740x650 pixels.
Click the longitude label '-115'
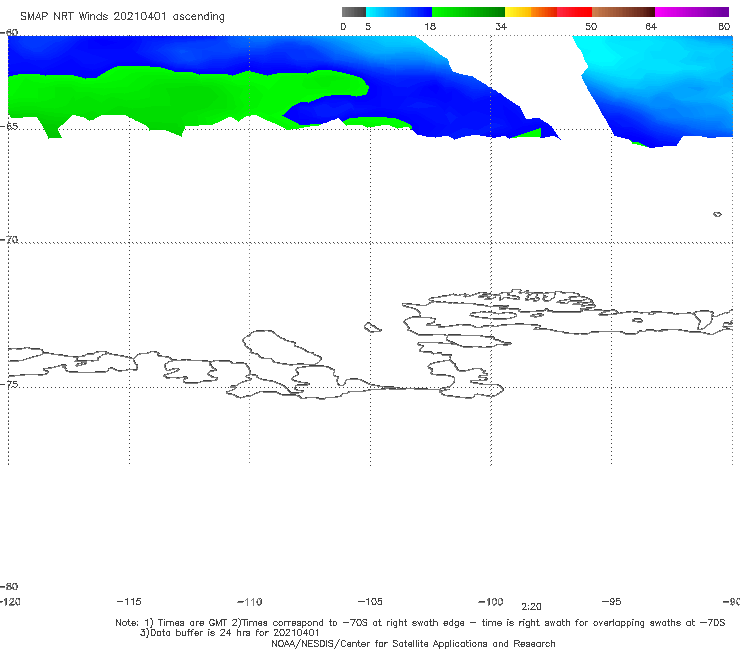coord(129,601)
